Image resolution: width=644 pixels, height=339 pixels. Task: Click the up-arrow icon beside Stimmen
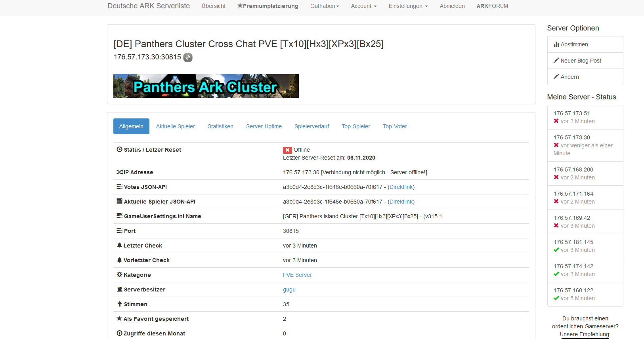[119, 304]
